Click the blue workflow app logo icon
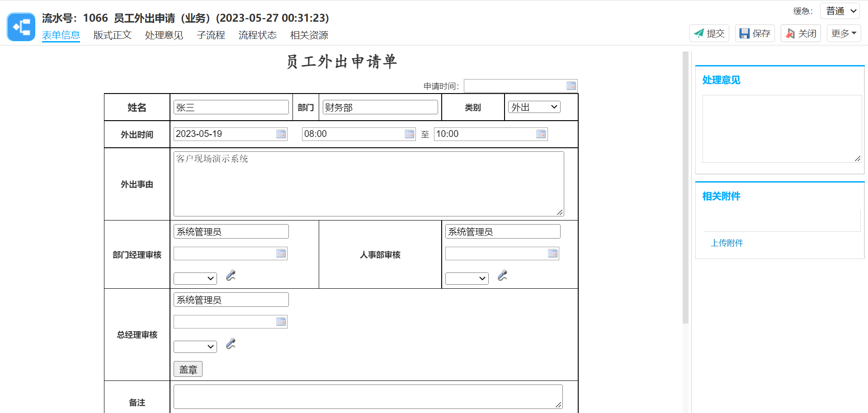Image resolution: width=868 pixels, height=413 pixels. tap(21, 27)
